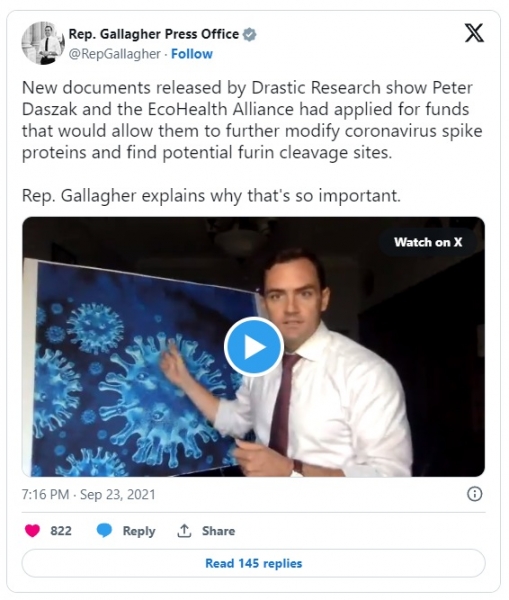Click the coronavirus poster in video
The image size is (509, 600).
(x=140, y=369)
